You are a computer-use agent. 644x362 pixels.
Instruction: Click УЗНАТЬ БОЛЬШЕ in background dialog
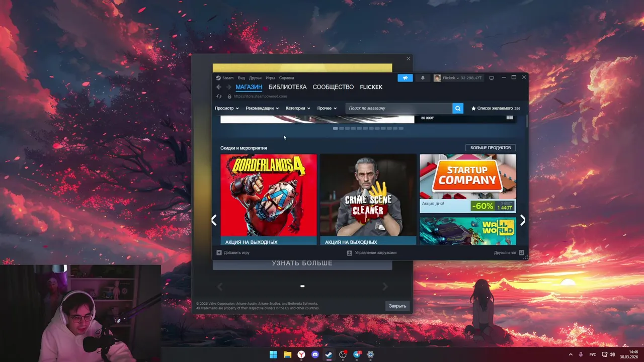(x=302, y=263)
